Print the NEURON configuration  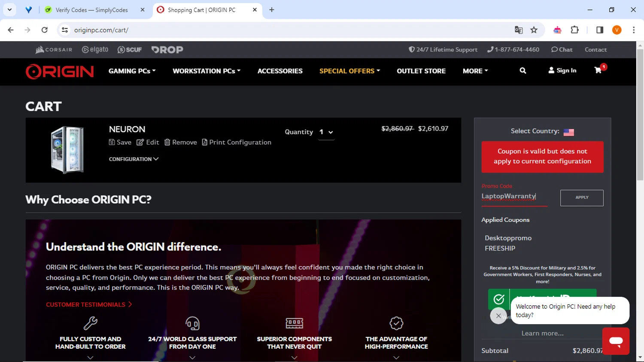click(x=237, y=143)
